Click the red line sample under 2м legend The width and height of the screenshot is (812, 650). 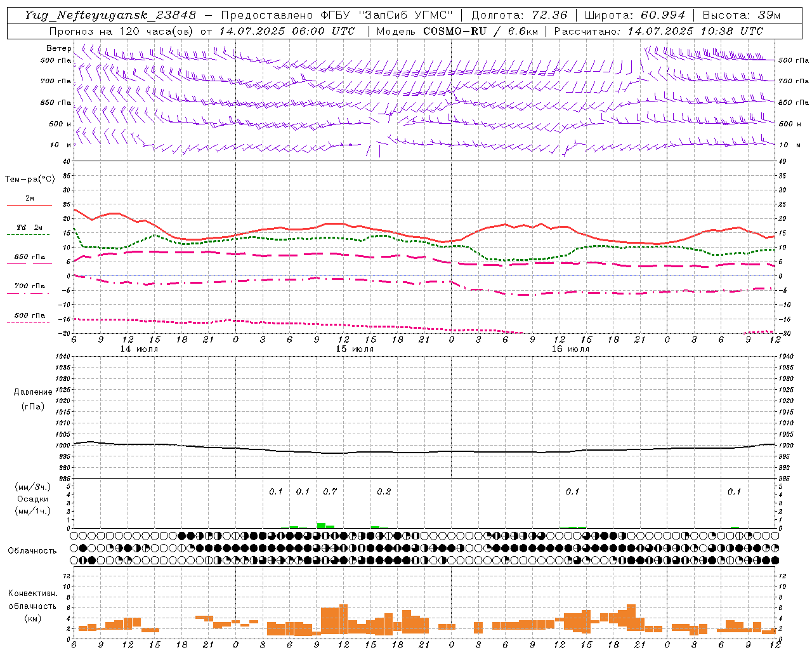29,205
